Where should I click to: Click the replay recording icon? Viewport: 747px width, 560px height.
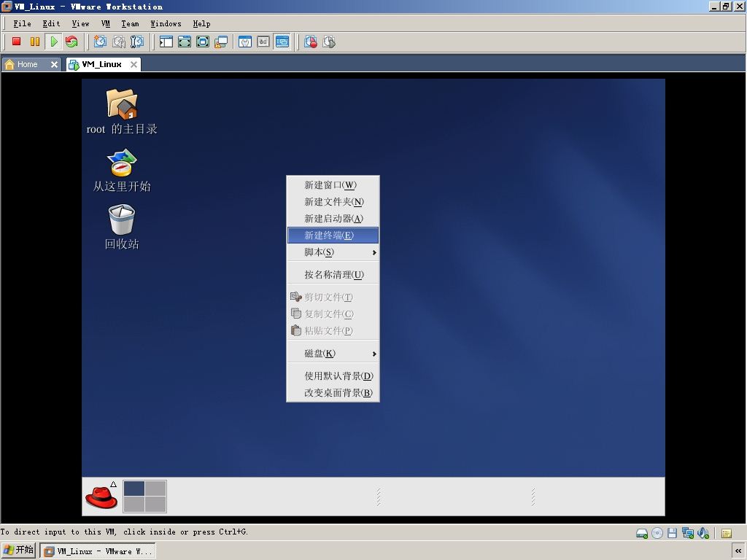click(x=329, y=42)
